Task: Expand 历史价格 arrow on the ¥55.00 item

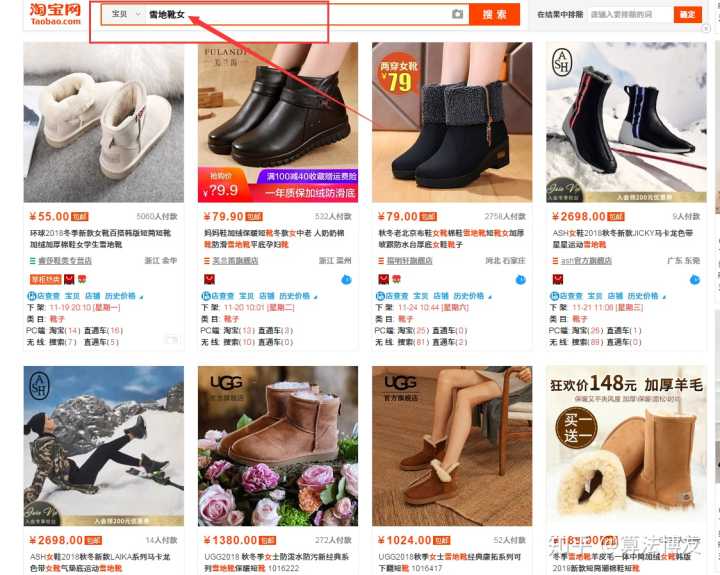Action: pos(141,298)
